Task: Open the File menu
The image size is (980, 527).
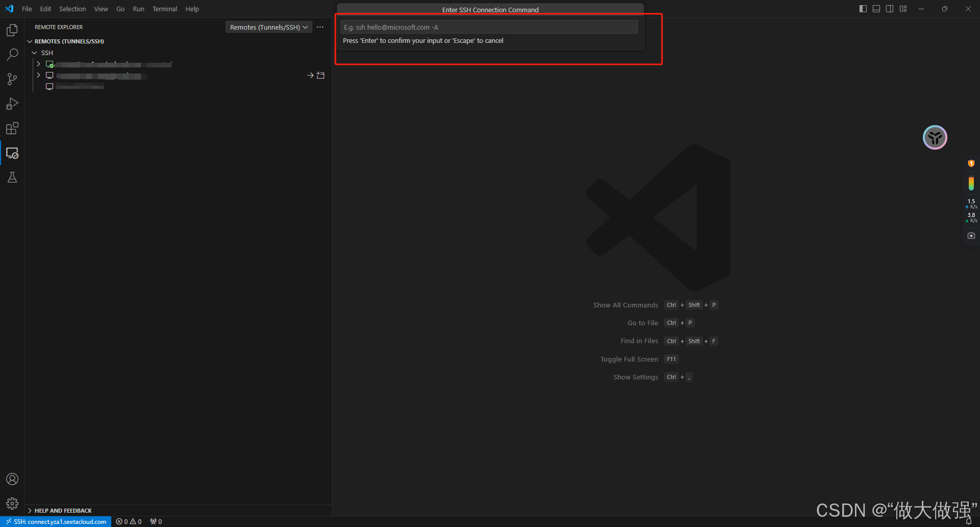Action: point(27,9)
